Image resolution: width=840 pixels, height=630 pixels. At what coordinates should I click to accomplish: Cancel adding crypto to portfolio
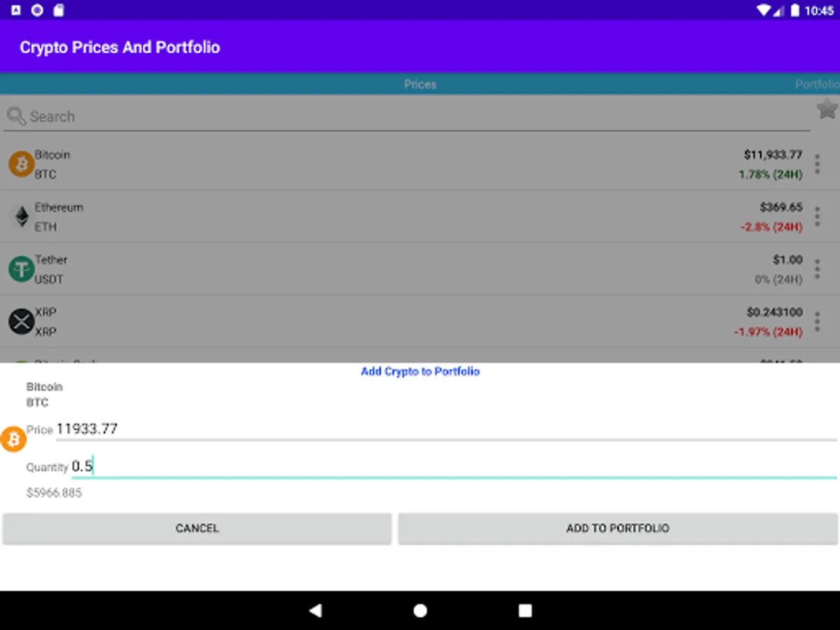pyautogui.click(x=197, y=528)
